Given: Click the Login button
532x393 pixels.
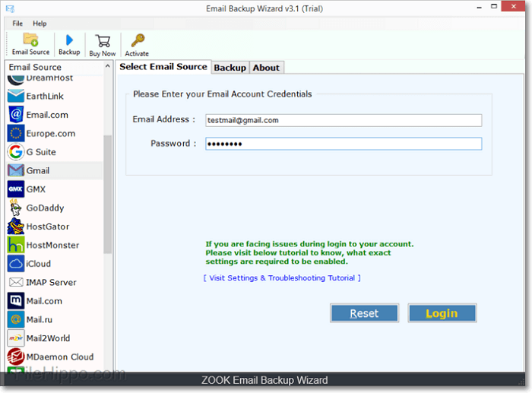Looking at the screenshot, I should pos(442,313).
